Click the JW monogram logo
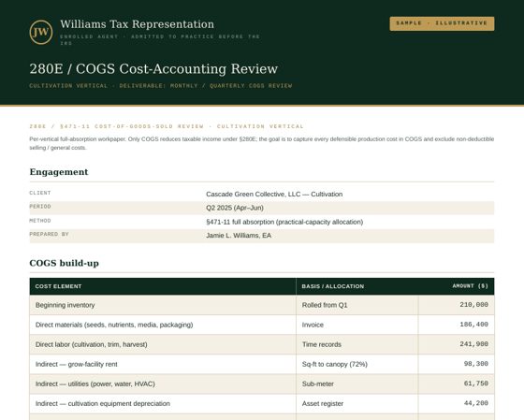 point(41,33)
